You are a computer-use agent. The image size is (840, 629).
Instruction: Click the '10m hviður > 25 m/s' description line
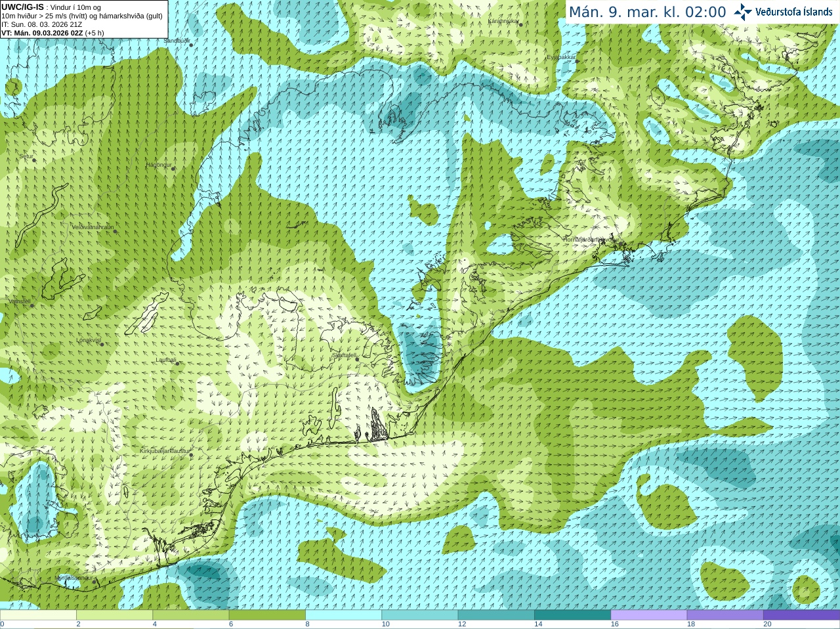click(82, 16)
